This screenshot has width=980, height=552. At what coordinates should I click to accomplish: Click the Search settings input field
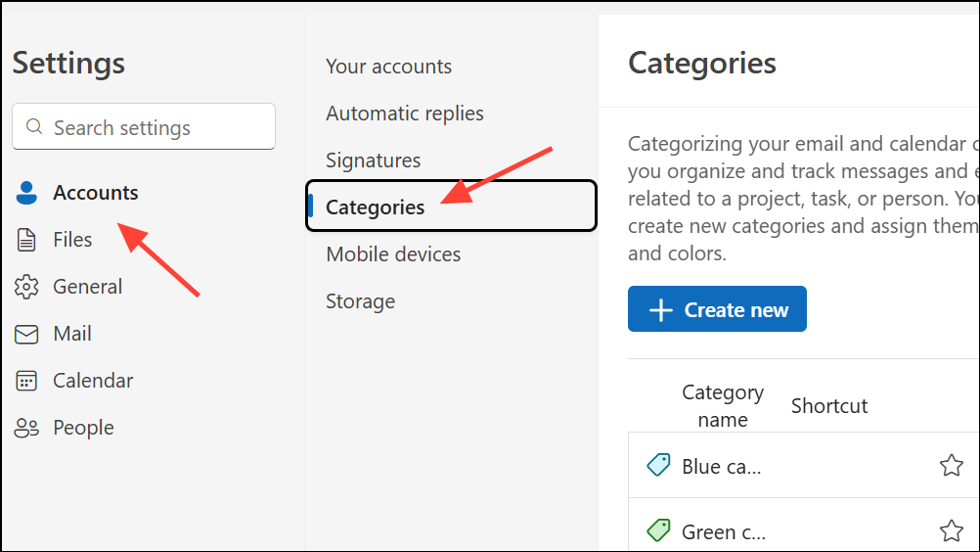156,127
